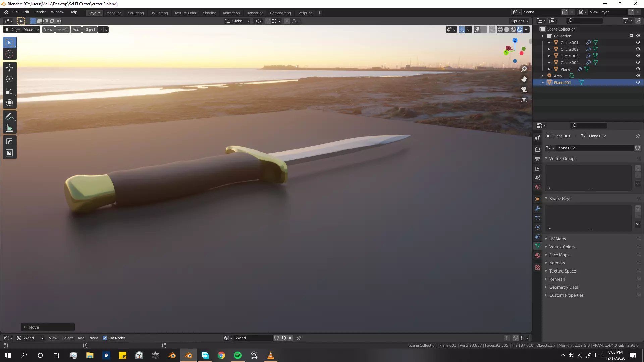Viewport: 644px width, 362px height.
Task: Select the Move tool
Action: pyautogui.click(x=9, y=68)
